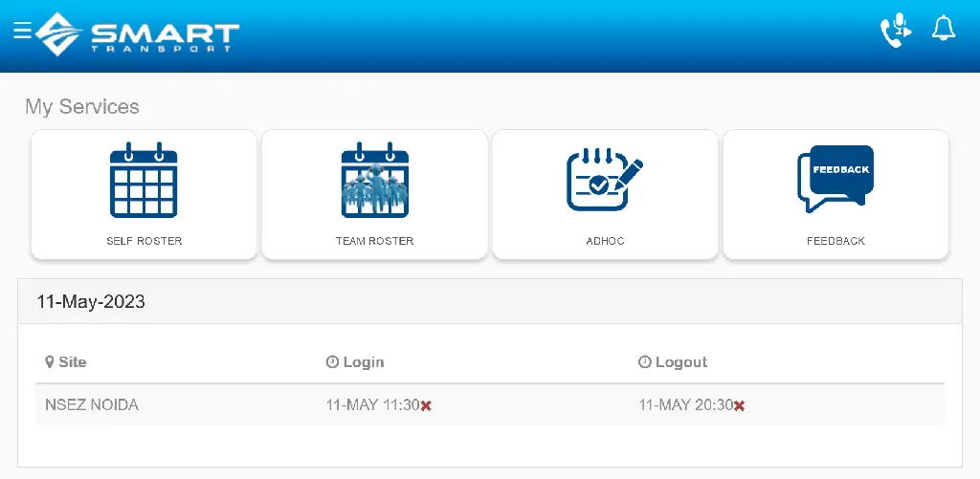The width and height of the screenshot is (980, 479).
Task: Open the Feedback speech bubble icon
Action: click(x=835, y=179)
